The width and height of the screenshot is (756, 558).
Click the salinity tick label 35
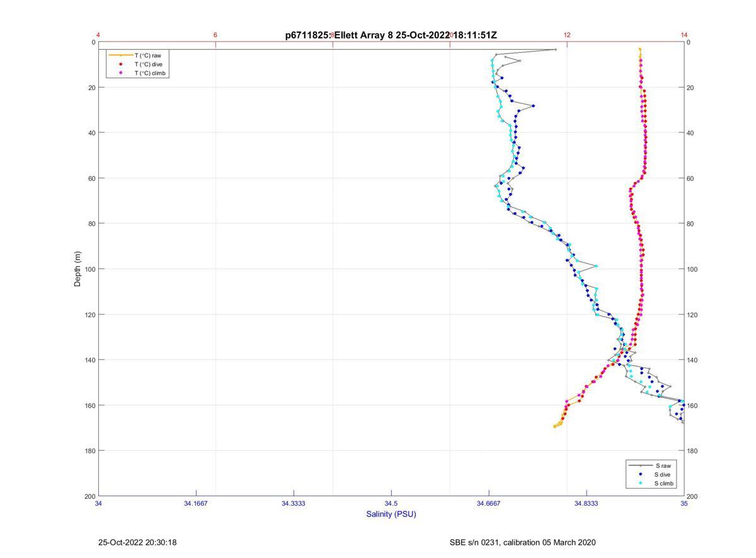tap(684, 504)
